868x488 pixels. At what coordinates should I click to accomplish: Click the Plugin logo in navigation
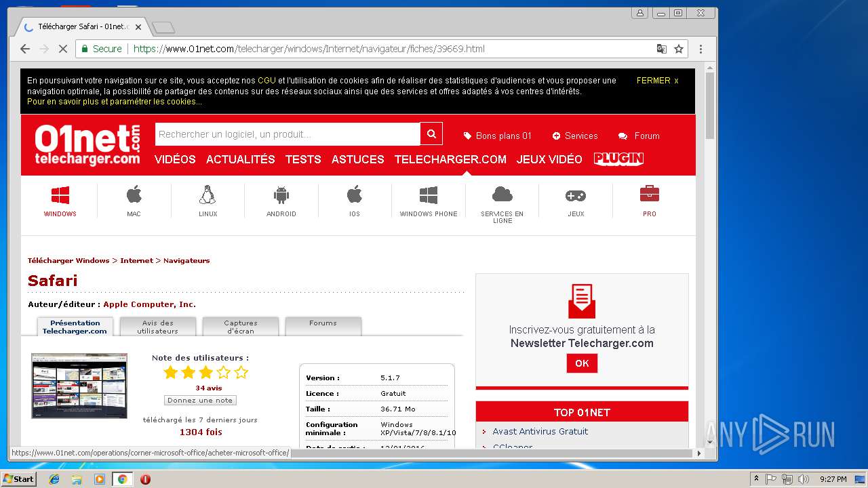click(618, 159)
